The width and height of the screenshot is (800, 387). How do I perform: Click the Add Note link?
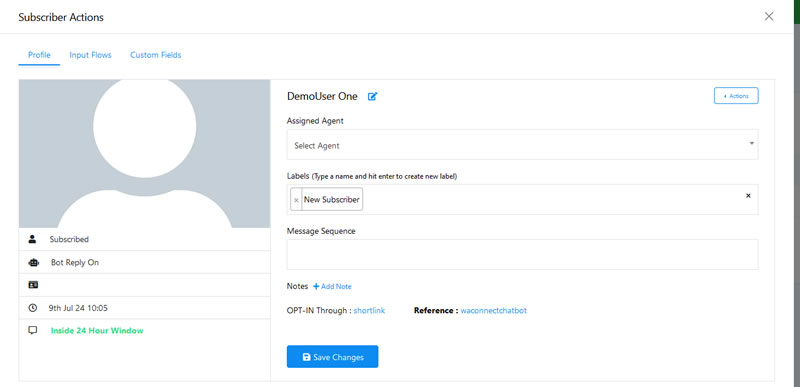[x=332, y=287]
